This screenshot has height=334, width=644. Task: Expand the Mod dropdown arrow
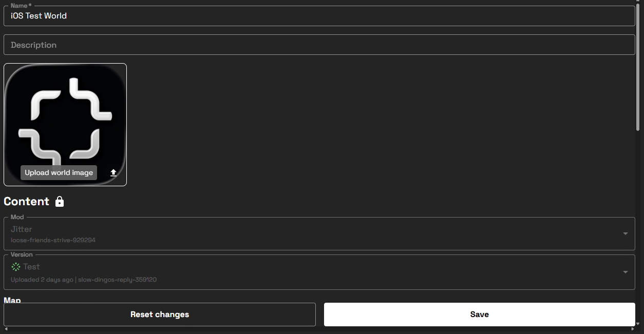tap(625, 234)
